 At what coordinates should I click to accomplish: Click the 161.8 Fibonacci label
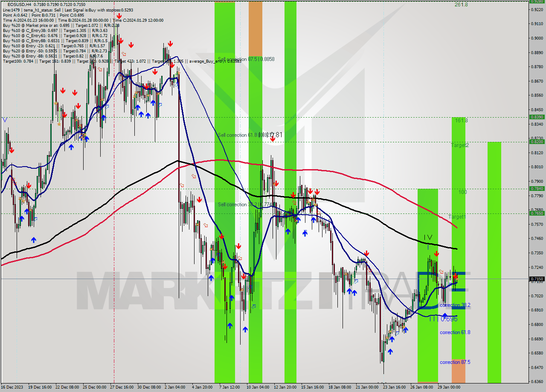[461, 121]
